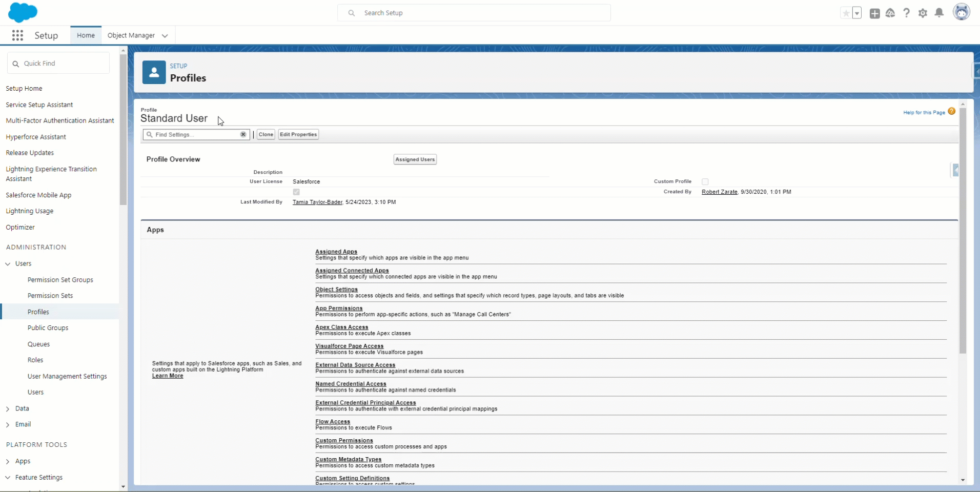This screenshot has height=492, width=980.
Task: Open the Trailhead guidance icon
Action: click(890, 13)
